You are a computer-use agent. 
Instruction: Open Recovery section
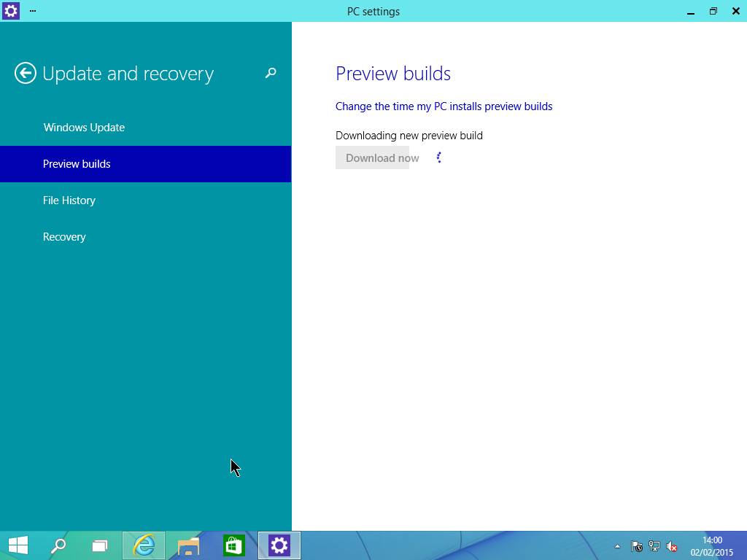[x=145, y=237]
